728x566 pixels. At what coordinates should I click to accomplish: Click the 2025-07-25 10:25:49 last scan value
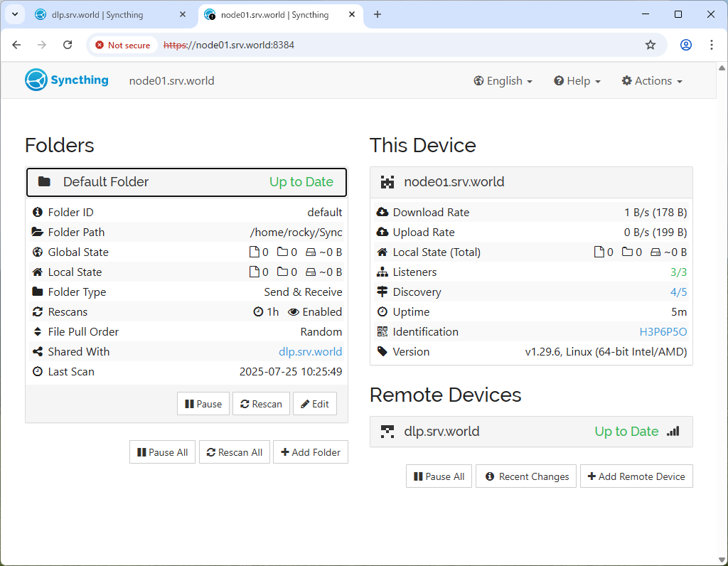(x=291, y=371)
